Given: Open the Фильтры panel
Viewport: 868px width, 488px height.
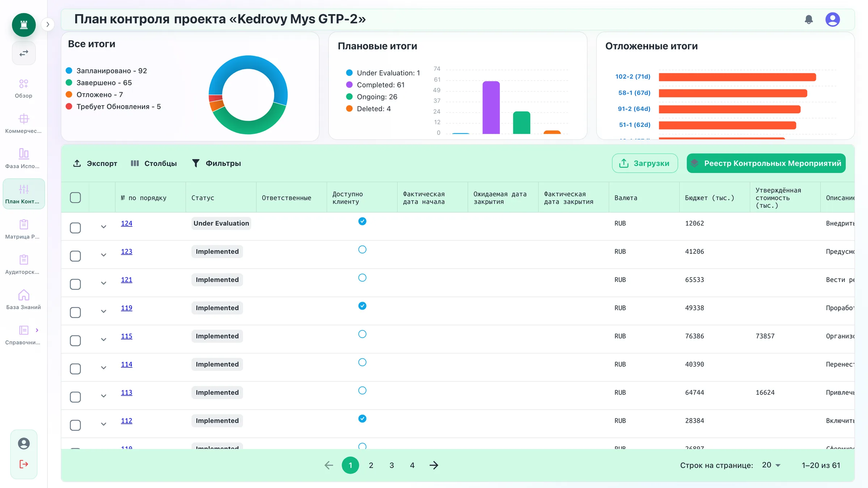Looking at the screenshot, I should pyautogui.click(x=216, y=163).
